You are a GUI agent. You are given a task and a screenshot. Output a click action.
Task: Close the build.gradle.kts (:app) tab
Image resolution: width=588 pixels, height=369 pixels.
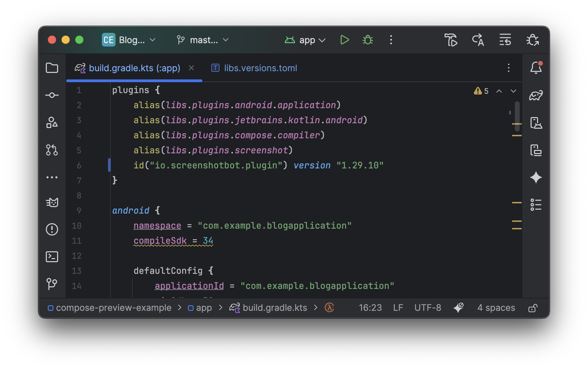(191, 68)
